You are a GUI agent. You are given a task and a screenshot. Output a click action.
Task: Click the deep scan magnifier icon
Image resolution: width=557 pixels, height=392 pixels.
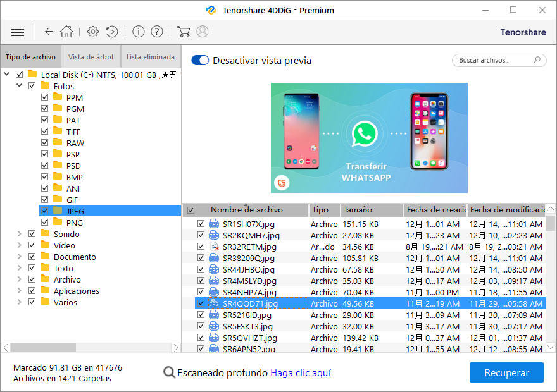pos(169,372)
